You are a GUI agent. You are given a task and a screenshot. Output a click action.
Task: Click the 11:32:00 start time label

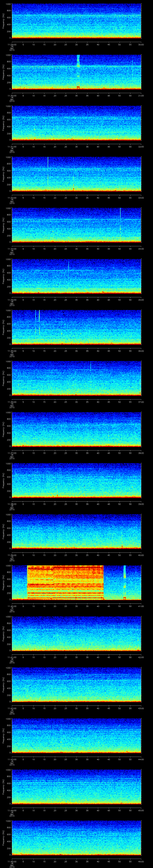point(12,198)
